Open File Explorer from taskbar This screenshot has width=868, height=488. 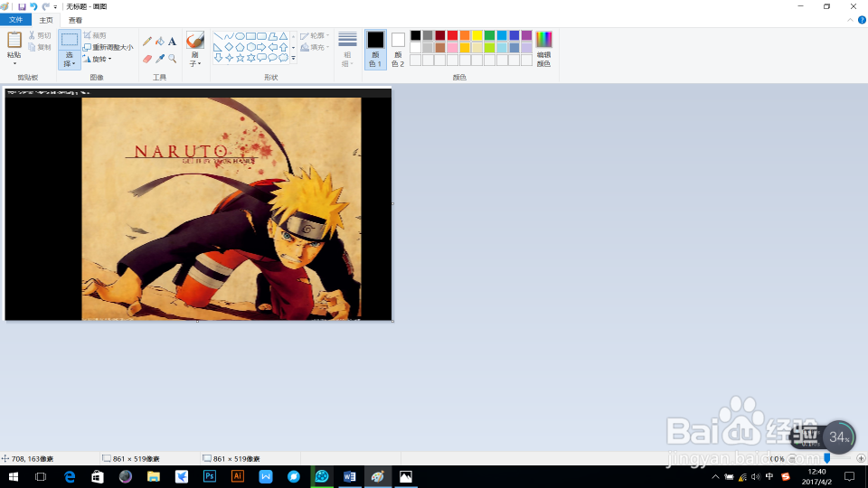pos(154,476)
